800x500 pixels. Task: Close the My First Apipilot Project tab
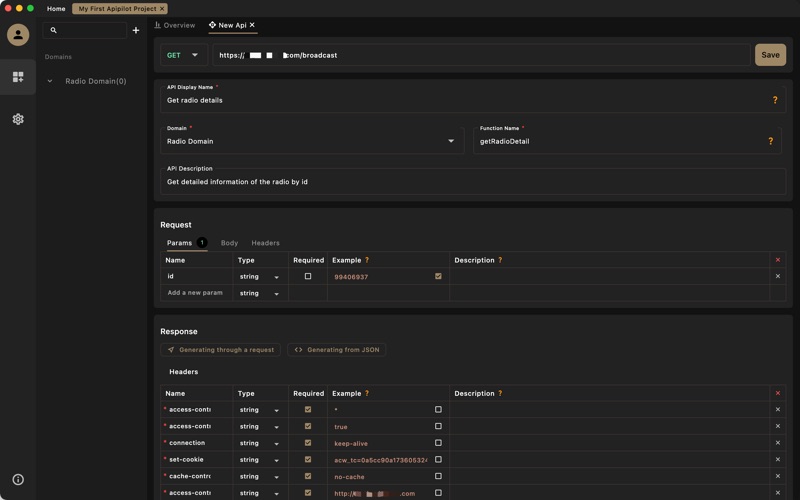162,9
